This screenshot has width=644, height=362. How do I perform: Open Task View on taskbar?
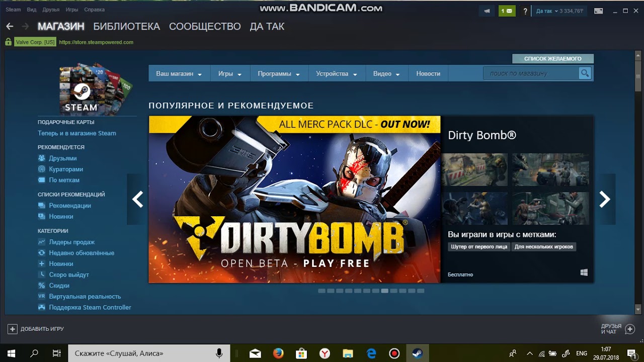point(57,353)
